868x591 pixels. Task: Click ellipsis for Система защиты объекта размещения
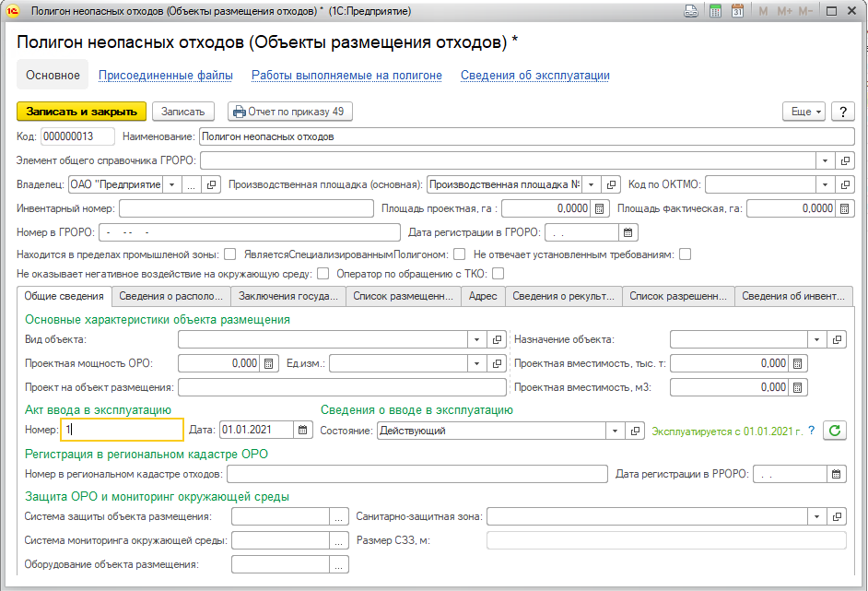[339, 516]
